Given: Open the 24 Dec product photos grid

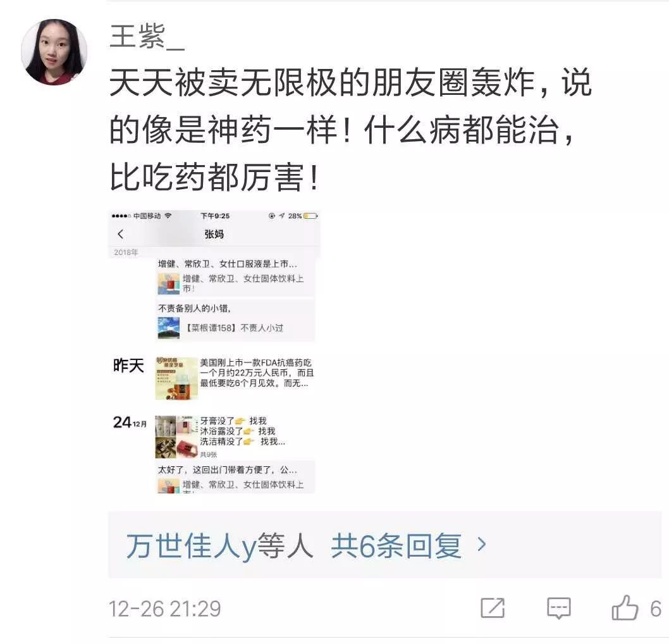Looking at the screenshot, I should click(x=176, y=437).
